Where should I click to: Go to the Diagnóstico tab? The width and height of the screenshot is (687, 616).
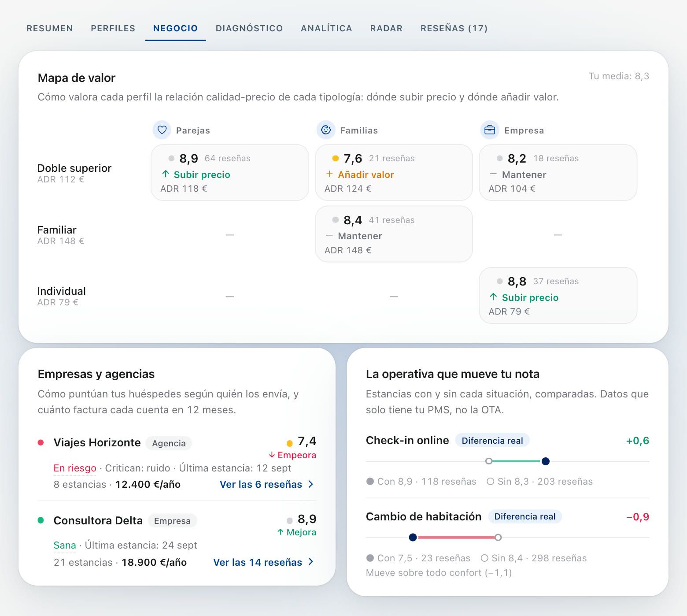click(249, 28)
